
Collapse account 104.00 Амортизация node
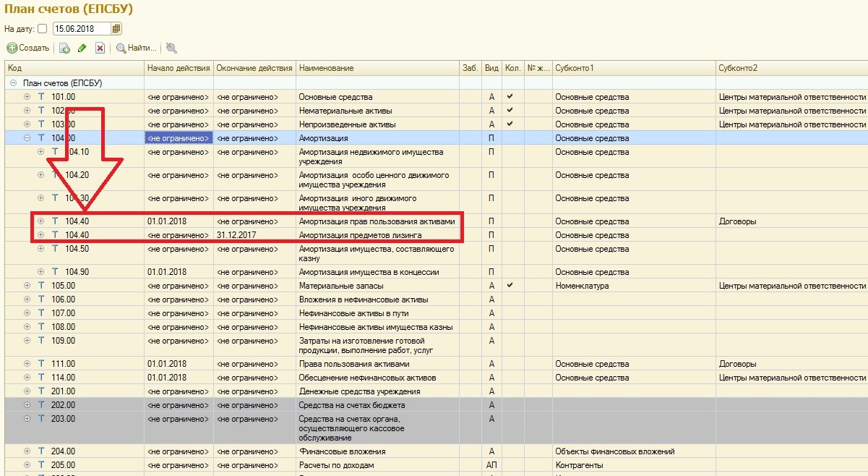click(x=27, y=138)
